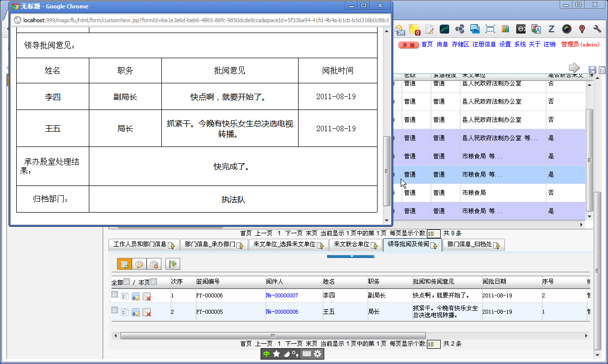Click the gray forward arrow icon
The width and height of the screenshot is (608, 364).
tap(574, 67)
